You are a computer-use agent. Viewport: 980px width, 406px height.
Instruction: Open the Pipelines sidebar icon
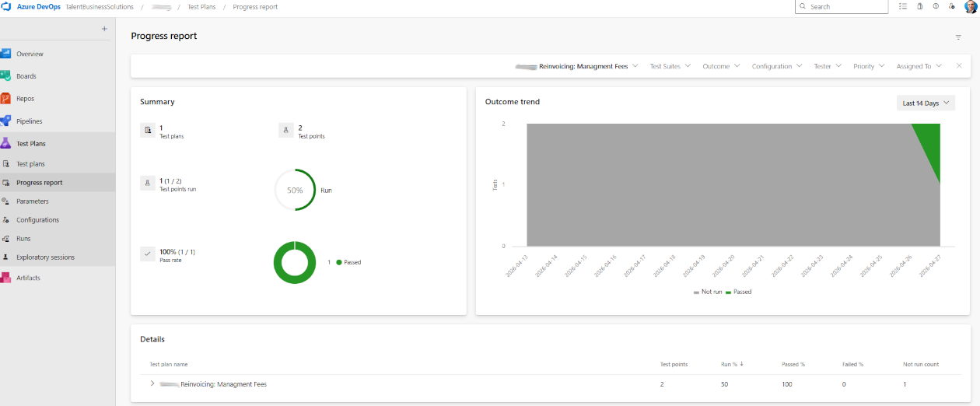click(5, 121)
